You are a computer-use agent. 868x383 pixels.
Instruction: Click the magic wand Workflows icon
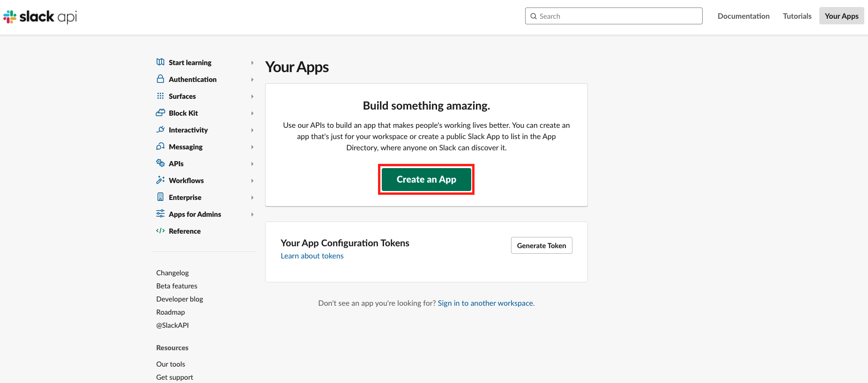click(160, 180)
